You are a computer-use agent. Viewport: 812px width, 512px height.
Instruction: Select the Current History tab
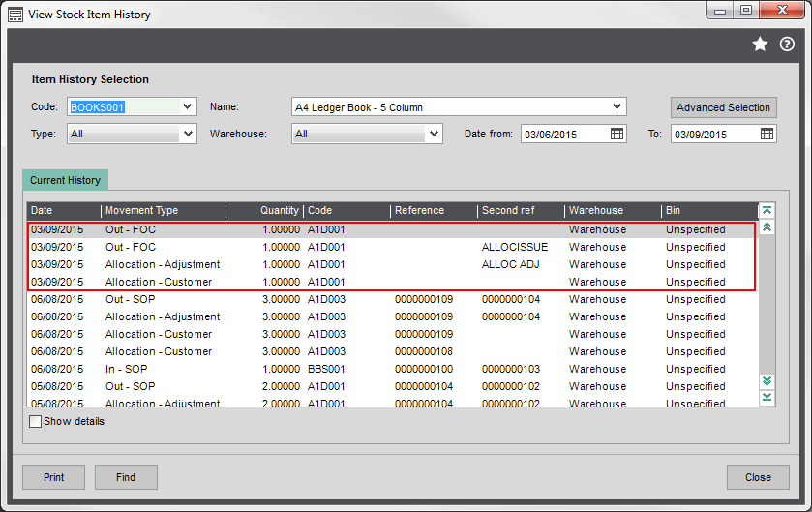pos(65,180)
